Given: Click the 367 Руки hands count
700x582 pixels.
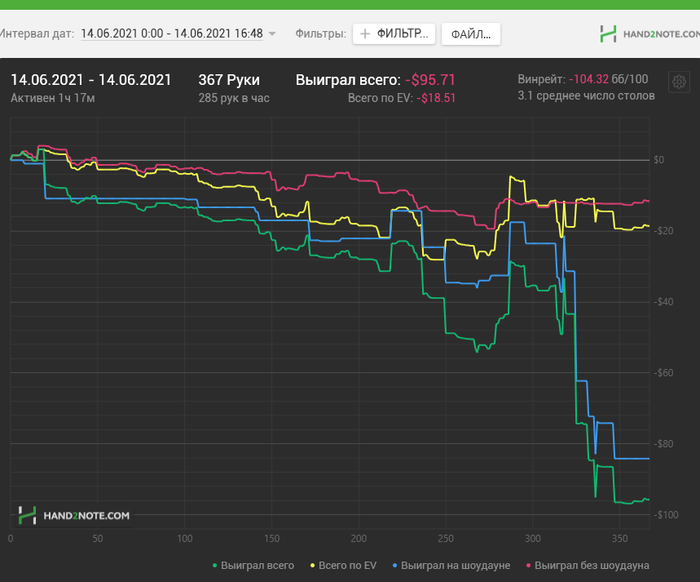Looking at the screenshot, I should pos(229,80).
